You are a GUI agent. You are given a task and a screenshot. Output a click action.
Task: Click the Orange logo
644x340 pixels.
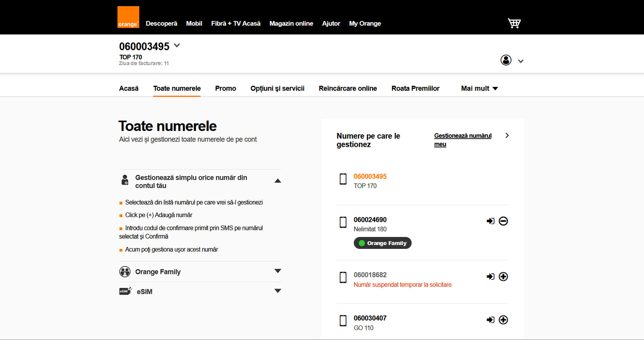pyautogui.click(x=128, y=17)
